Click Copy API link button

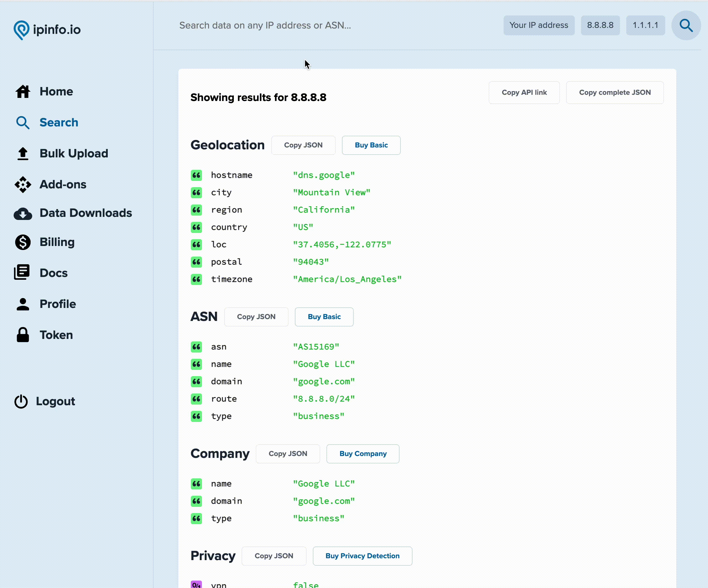point(524,92)
